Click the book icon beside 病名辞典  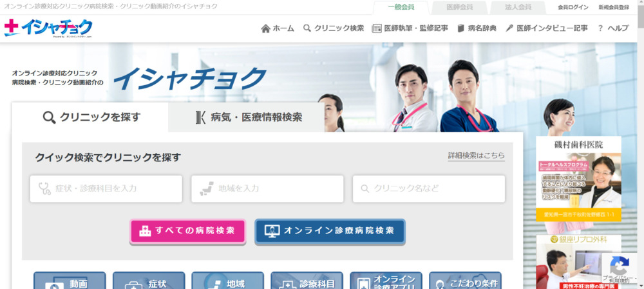[461, 28]
